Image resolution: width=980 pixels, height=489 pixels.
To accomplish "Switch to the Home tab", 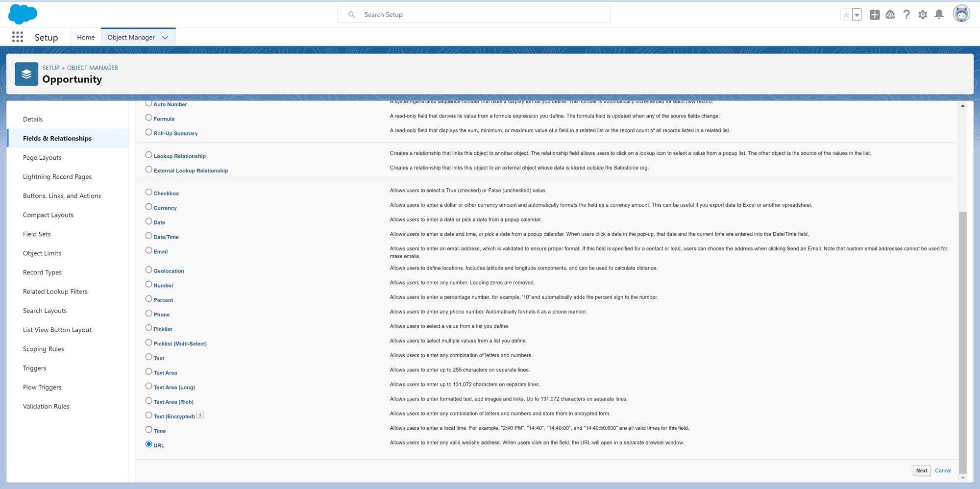I will click(86, 37).
